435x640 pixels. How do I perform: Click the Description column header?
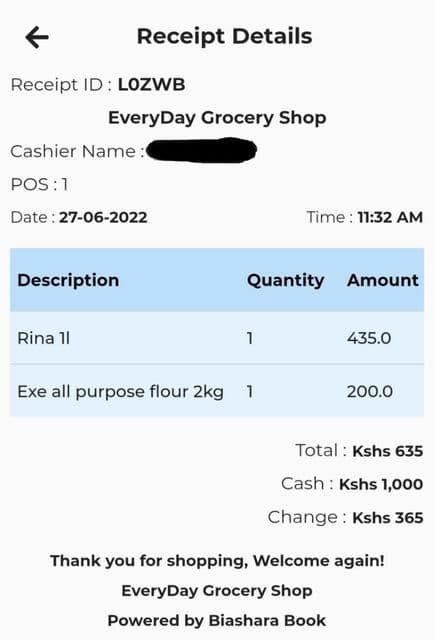coord(68,280)
